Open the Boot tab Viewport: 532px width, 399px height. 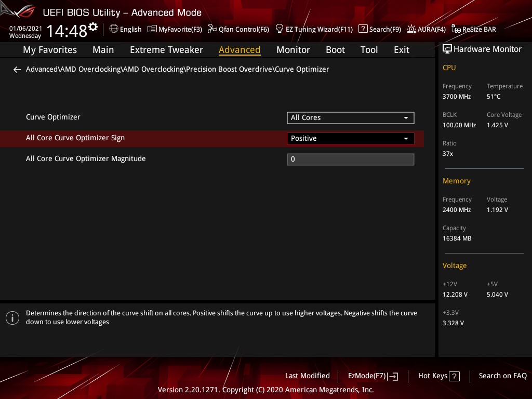(335, 50)
